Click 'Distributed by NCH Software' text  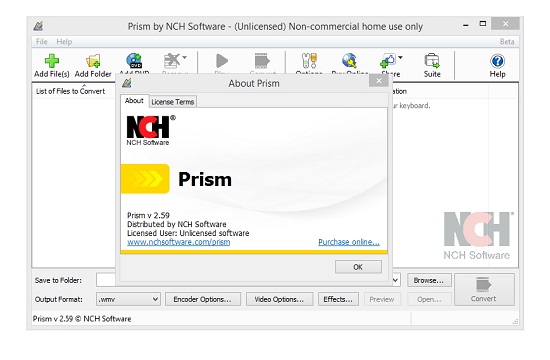pyautogui.click(x=176, y=224)
